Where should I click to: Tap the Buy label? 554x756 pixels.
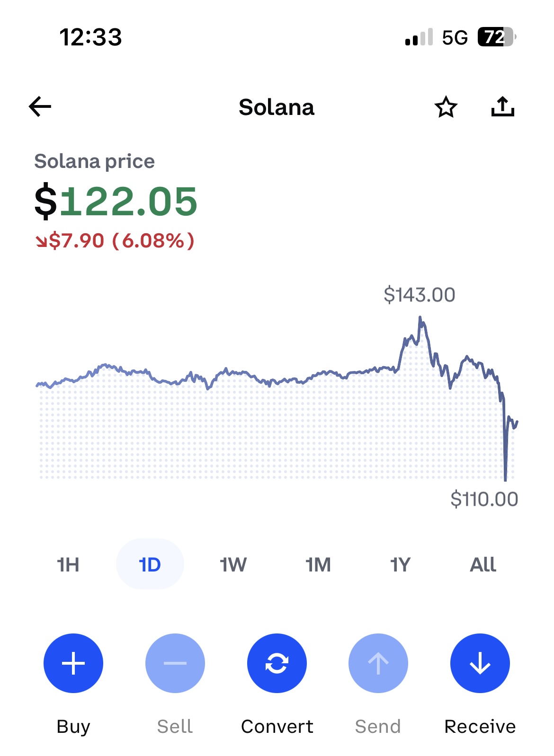click(73, 726)
